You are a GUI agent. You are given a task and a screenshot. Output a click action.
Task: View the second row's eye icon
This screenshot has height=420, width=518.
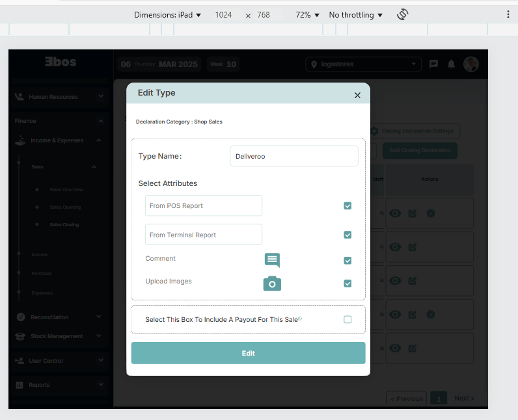point(395,247)
